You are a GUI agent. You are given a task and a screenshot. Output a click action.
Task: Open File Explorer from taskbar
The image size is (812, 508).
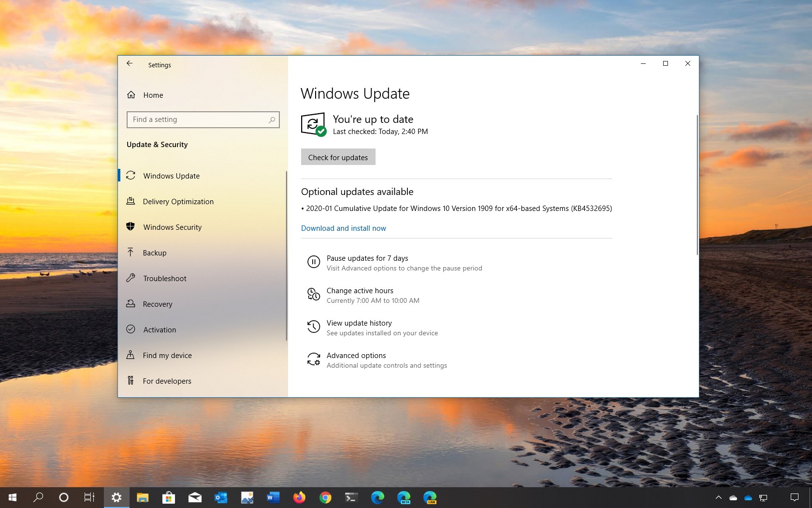[143, 497]
